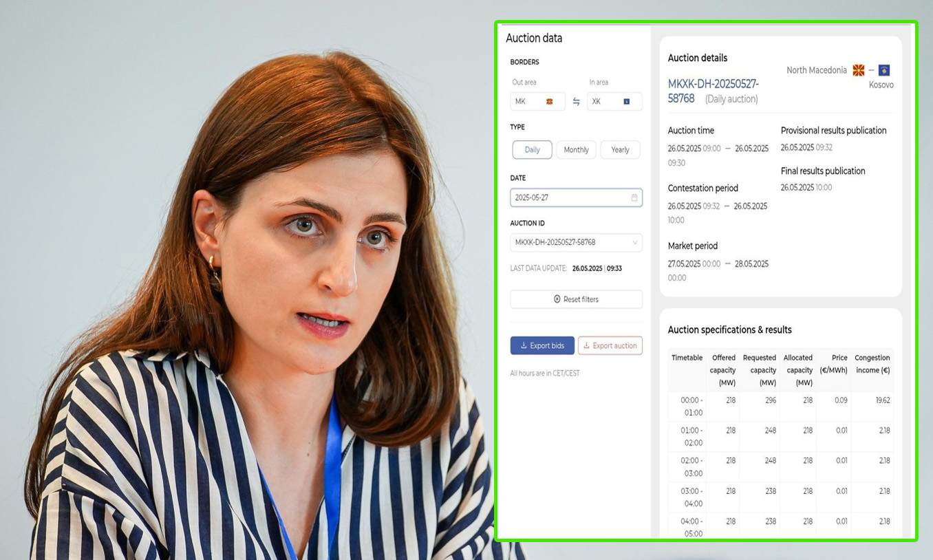Open the calendar picker icon

[634, 197]
